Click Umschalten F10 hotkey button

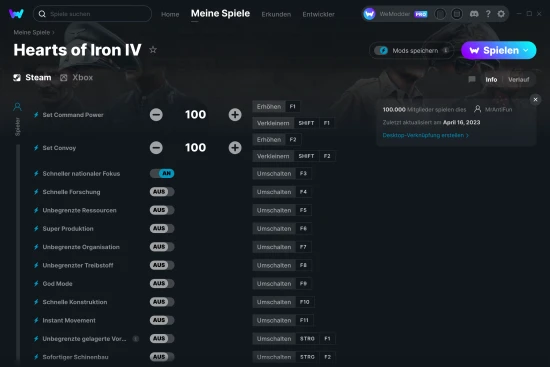283,302
